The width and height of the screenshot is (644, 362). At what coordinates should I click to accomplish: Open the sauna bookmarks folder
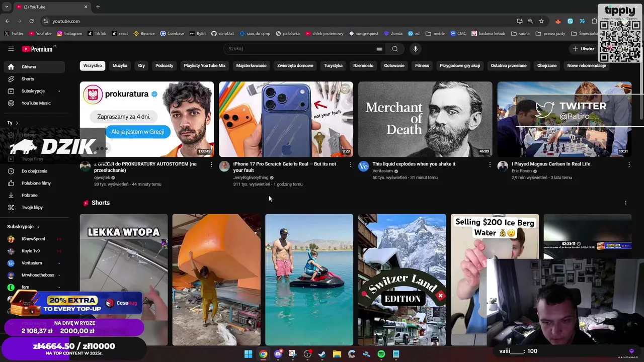tap(520, 34)
